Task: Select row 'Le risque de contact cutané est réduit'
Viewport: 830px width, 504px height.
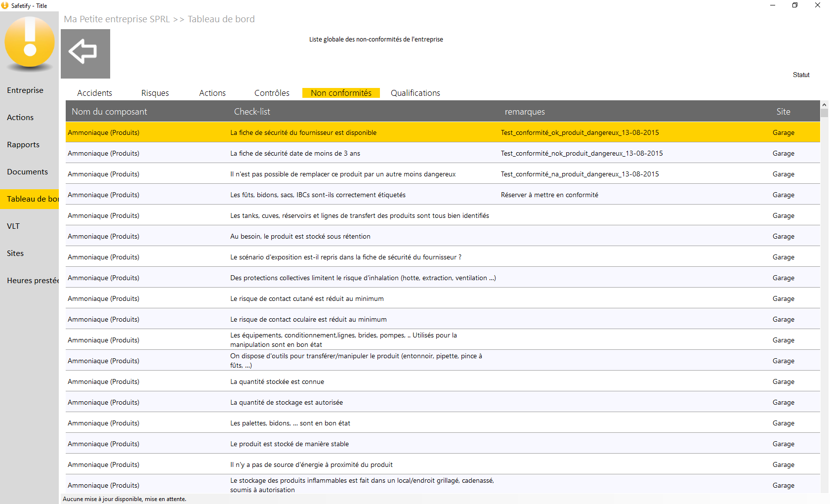Action: [x=443, y=298]
